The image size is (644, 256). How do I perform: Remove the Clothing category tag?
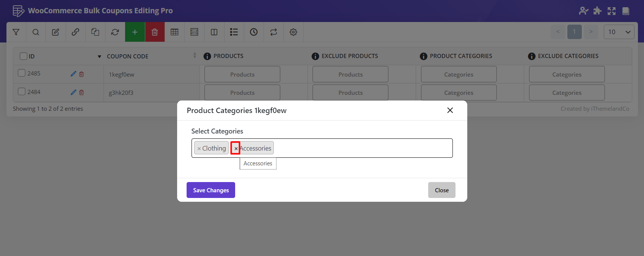(199, 149)
